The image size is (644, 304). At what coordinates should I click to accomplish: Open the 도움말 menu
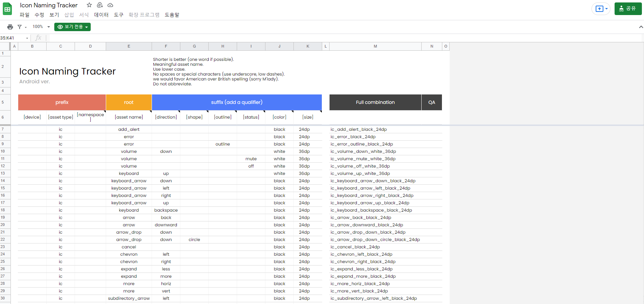[x=172, y=15]
